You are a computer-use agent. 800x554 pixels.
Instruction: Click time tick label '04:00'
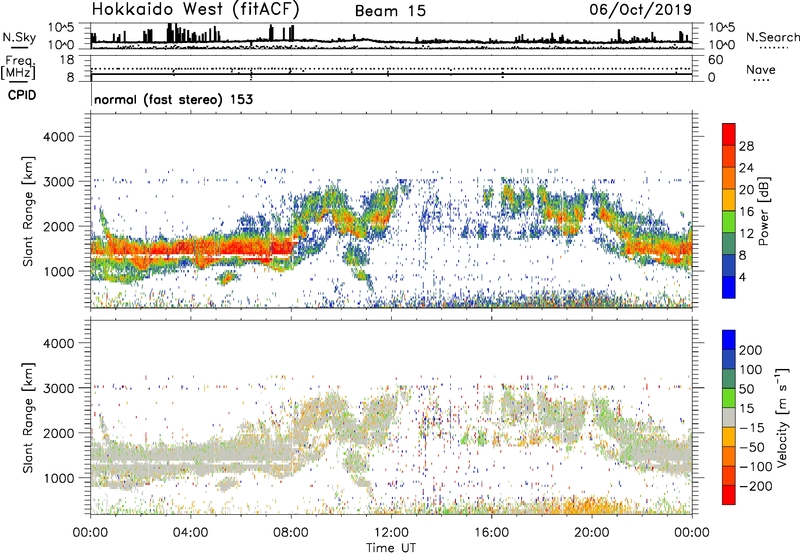[x=190, y=533]
